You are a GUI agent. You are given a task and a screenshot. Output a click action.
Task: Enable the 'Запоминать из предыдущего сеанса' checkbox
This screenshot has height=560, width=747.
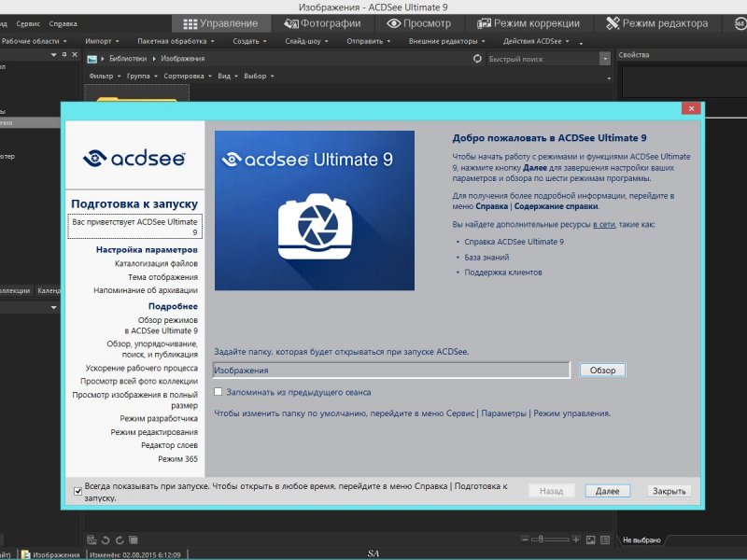218,392
